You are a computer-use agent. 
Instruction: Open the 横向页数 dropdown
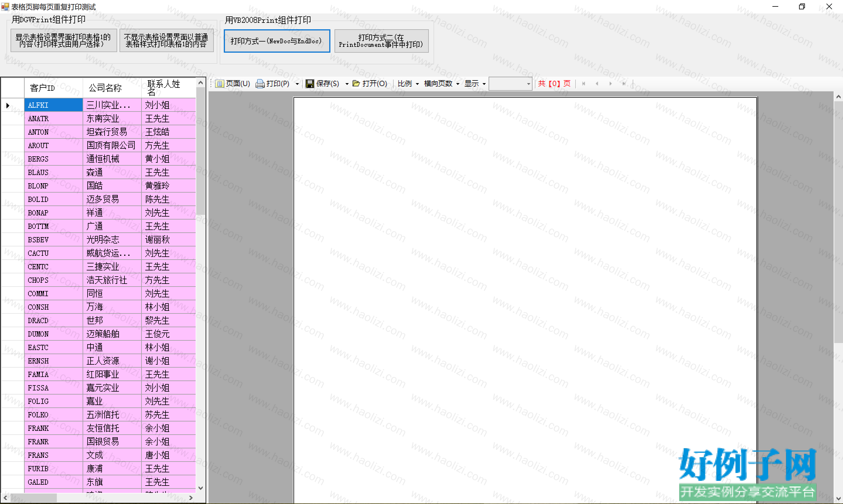(x=441, y=83)
